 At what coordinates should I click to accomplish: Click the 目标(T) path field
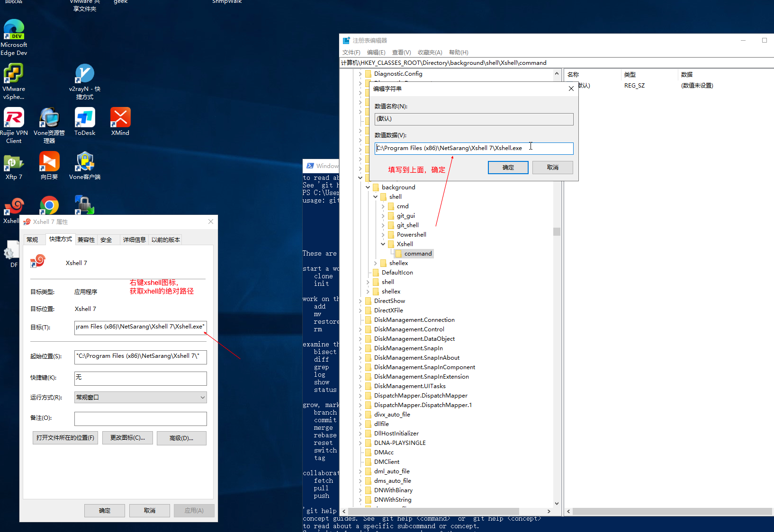coord(141,327)
